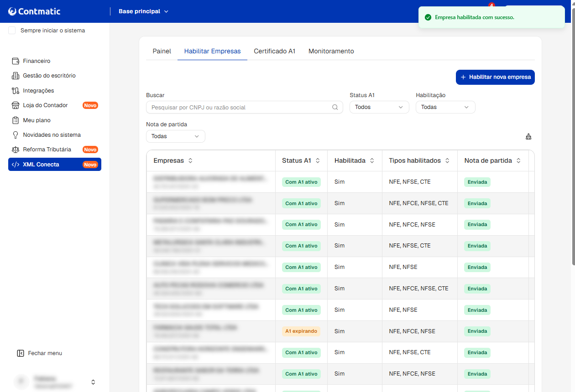Screen dimensions: 575x392
Task: Sort the table by Nota de partida
Action: [518, 161]
